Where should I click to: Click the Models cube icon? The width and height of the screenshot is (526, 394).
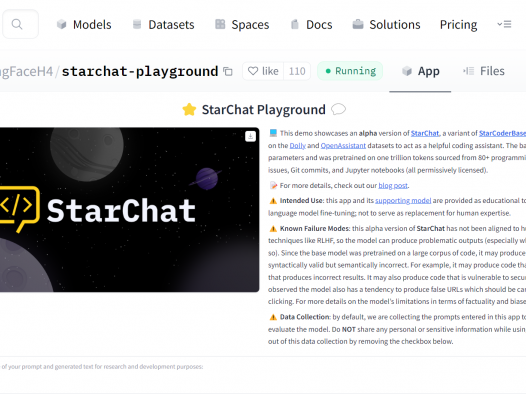click(61, 24)
